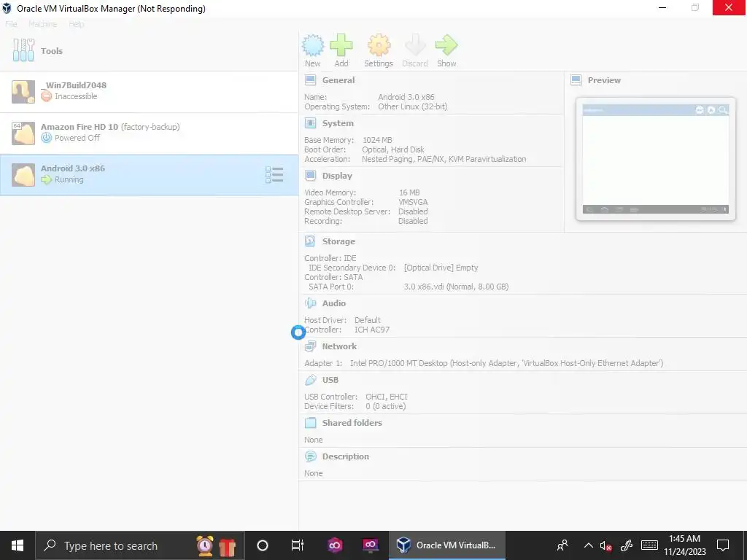The image size is (747, 560).
Task: Click the taskbar search box
Action: 140,545
